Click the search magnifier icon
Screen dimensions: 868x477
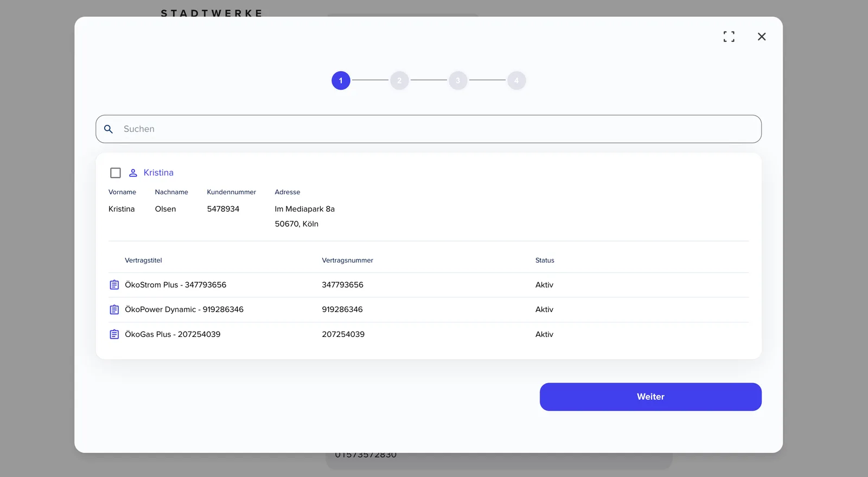pyautogui.click(x=108, y=129)
